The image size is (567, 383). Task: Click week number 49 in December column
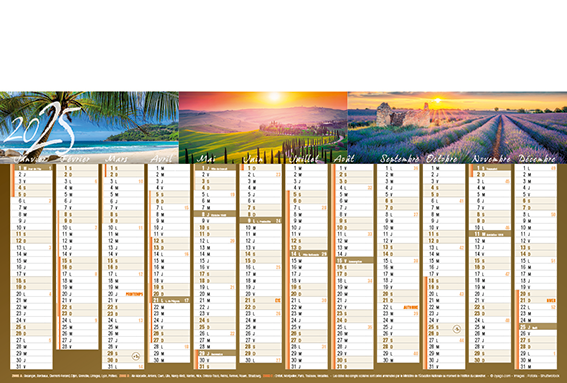pos(553,168)
